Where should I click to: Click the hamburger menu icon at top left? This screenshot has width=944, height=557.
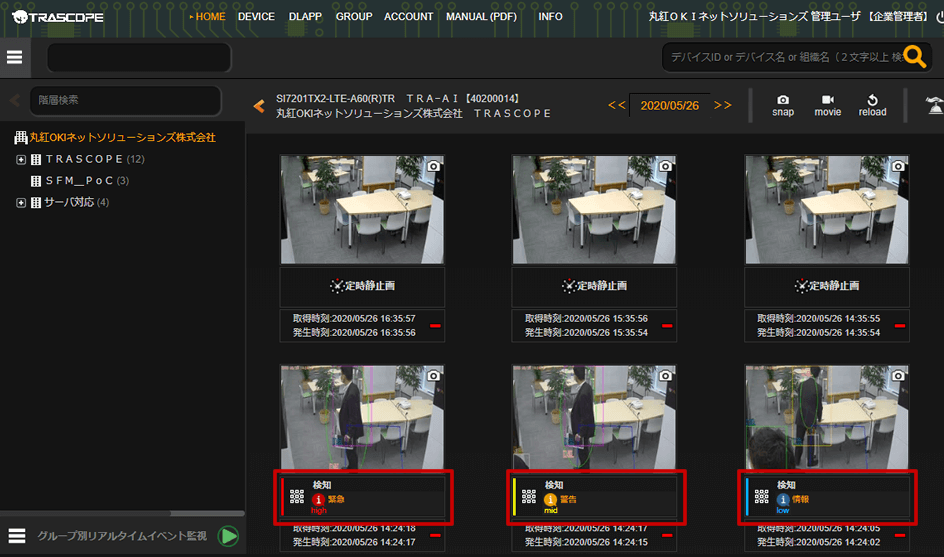pyautogui.click(x=15, y=57)
